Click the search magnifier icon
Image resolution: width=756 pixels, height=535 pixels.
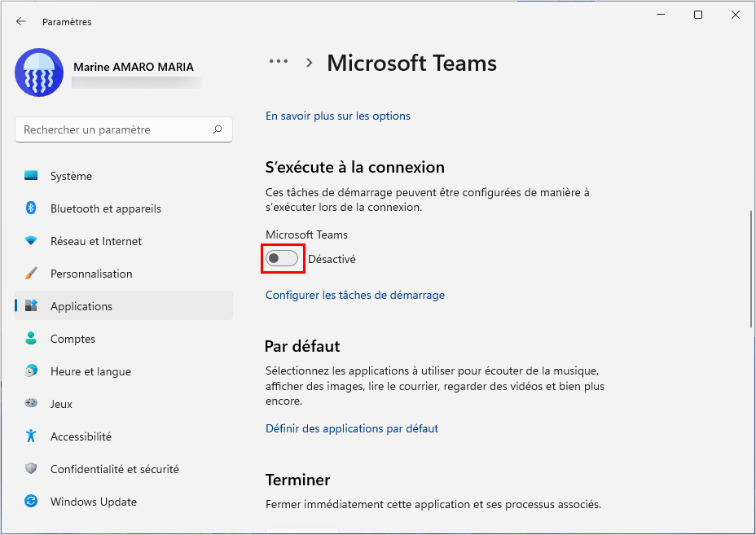(x=218, y=129)
